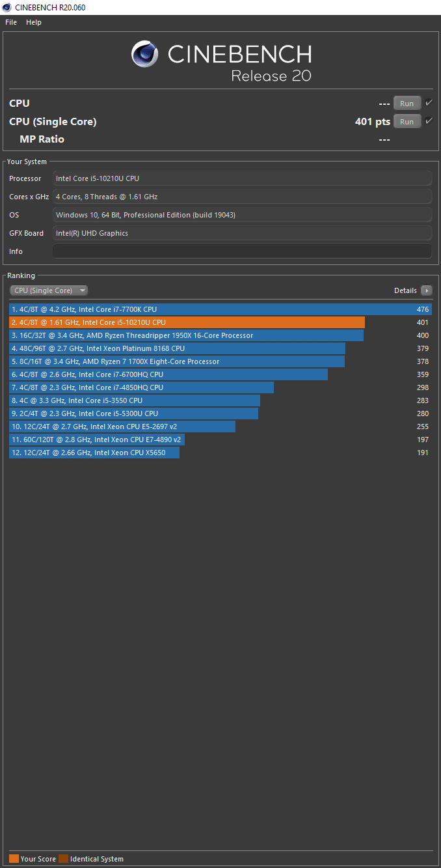
Task: Select ranking row Xeon Platinum 8168
Action: pos(220,348)
